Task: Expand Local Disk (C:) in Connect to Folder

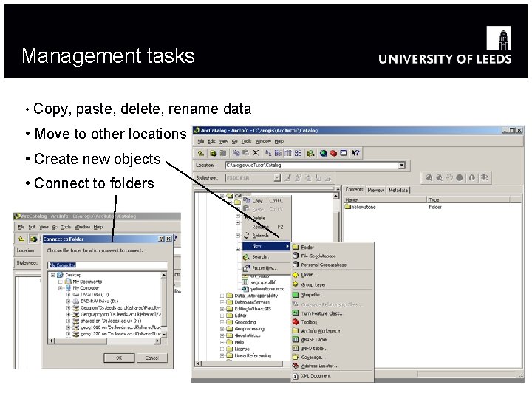Action: (68, 295)
